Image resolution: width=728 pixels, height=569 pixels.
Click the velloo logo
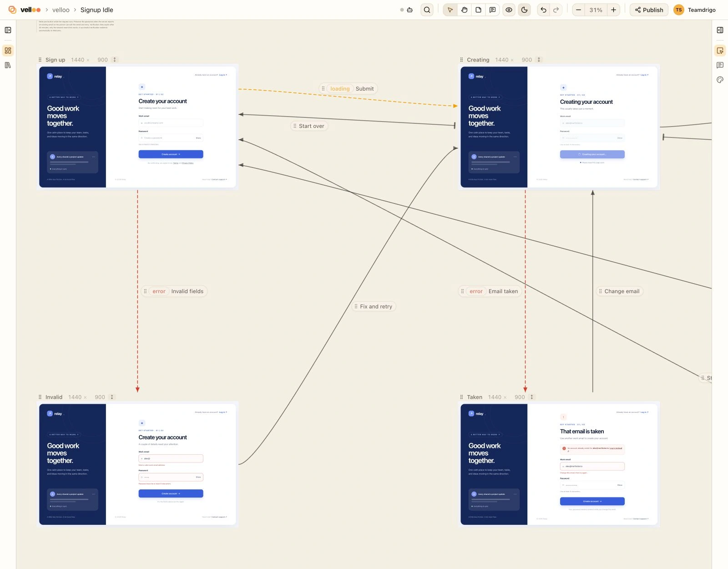[x=25, y=10]
